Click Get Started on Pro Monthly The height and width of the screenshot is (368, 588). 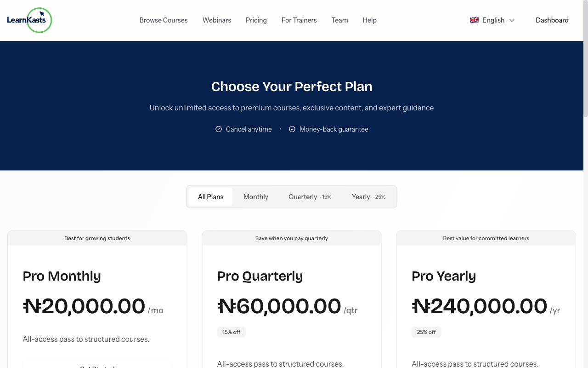pyautogui.click(x=97, y=366)
